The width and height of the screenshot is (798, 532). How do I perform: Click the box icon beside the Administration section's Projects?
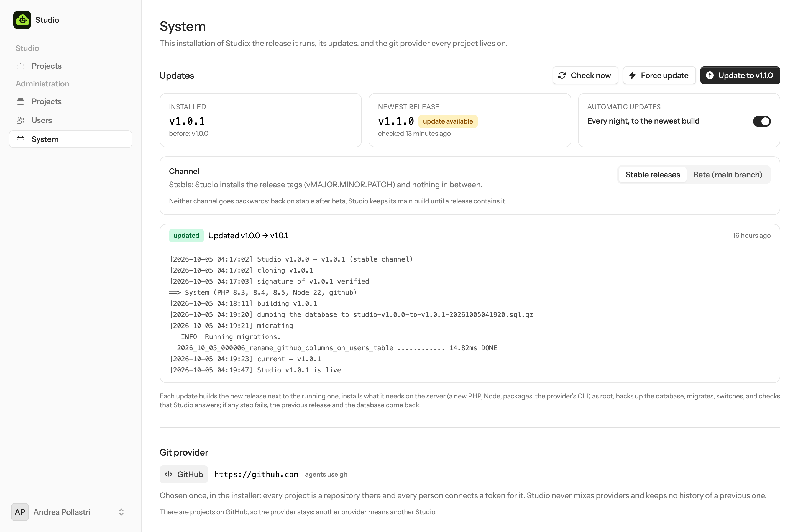click(21, 101)
